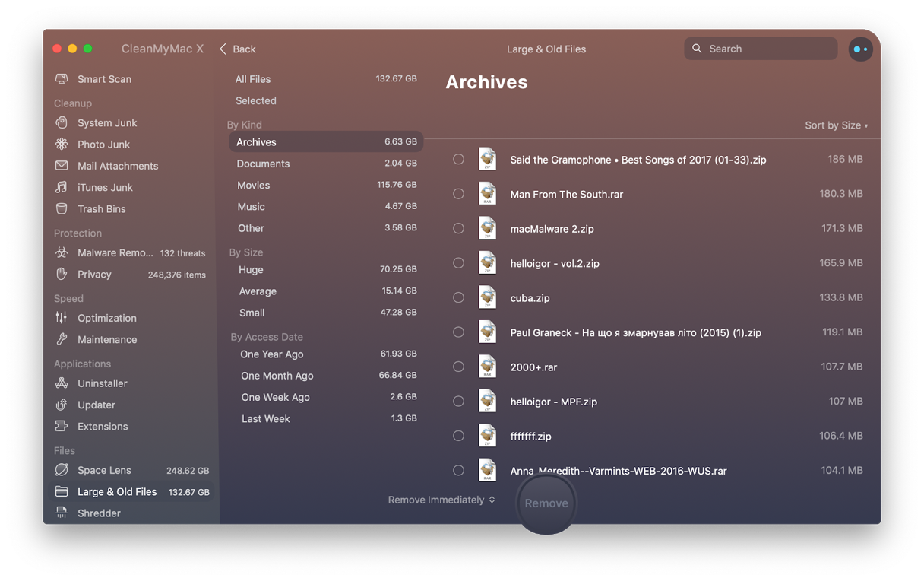Image resolution: width=924 pixels, height=578 pixels.
Task: Filter by Music kind
Action: (325, 206)
